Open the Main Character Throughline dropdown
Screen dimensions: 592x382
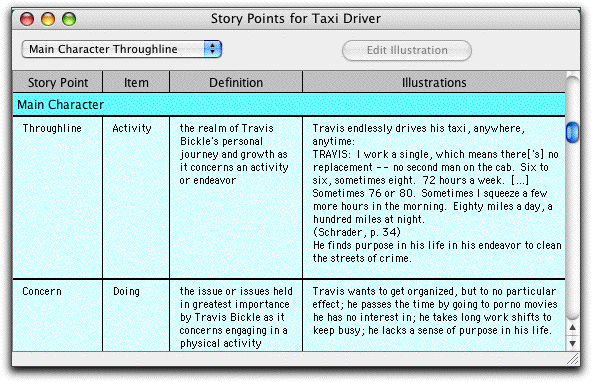tap(122, 49)
